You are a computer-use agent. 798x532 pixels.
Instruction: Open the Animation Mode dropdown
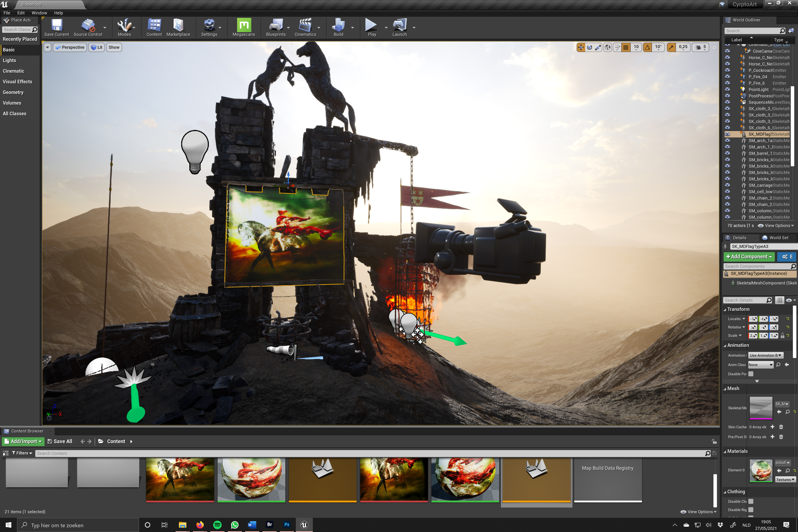(x=765, y=356)
